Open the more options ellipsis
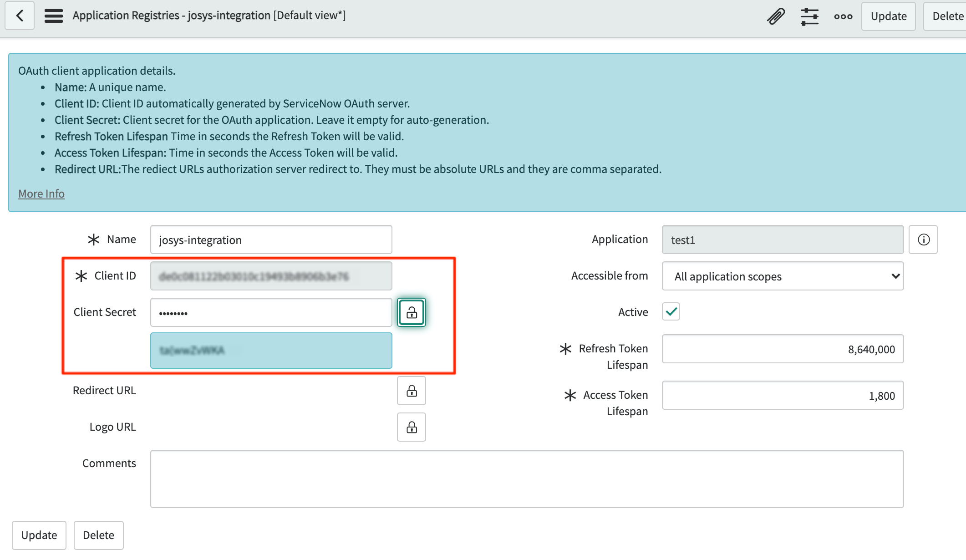Viewport: 966px width, 560px height. (x=843, y=16)
